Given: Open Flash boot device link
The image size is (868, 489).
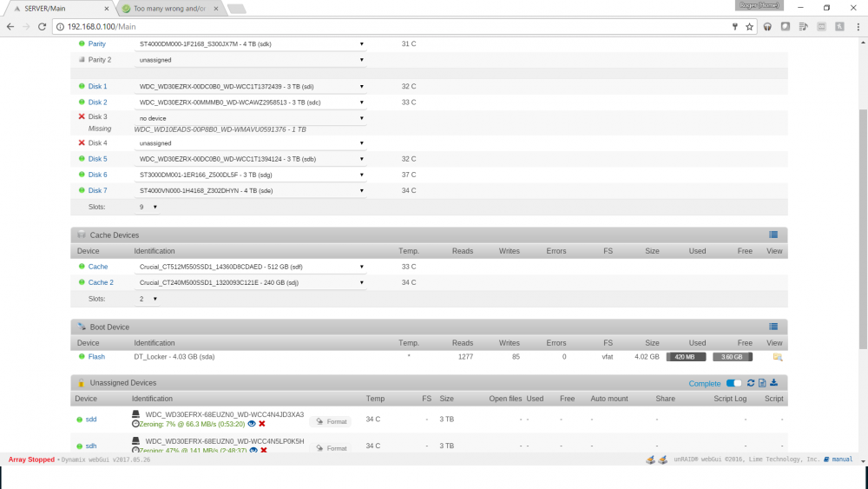Looking at the screenshot, I should (96, 357).
